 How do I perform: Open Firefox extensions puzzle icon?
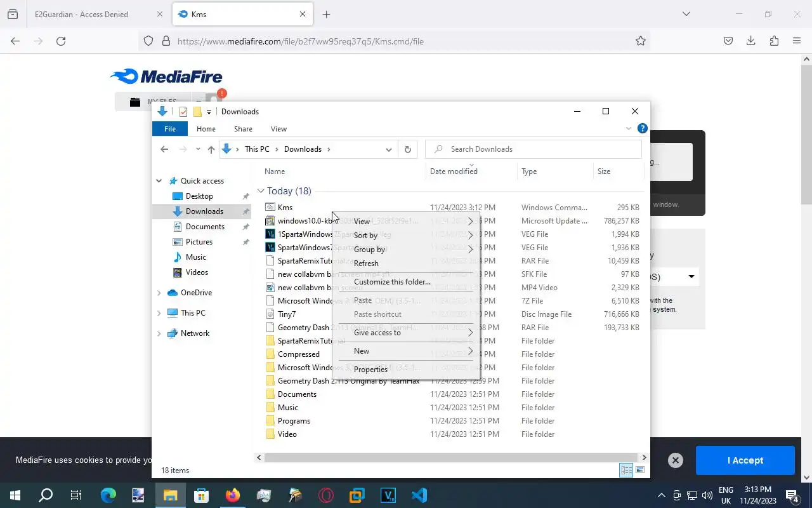774,41
